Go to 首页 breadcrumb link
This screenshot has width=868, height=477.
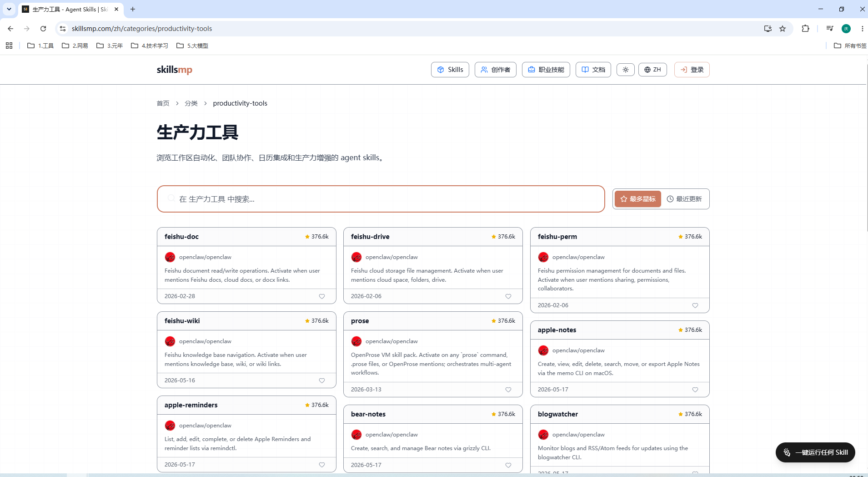pyautogui.click(x=163, y=103)
